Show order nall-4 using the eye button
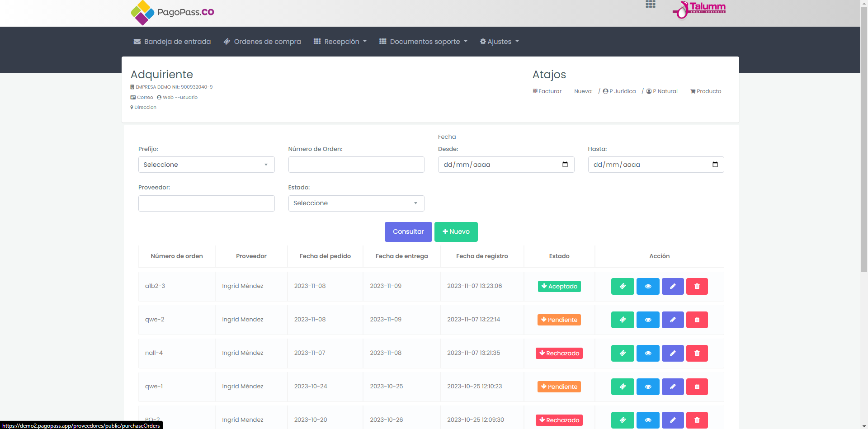868x429 pixels. click(x=648, y=353)
